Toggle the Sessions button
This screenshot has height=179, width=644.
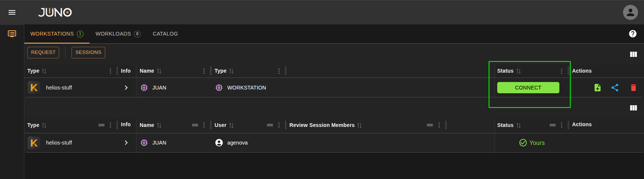click(x=88, y=52)
